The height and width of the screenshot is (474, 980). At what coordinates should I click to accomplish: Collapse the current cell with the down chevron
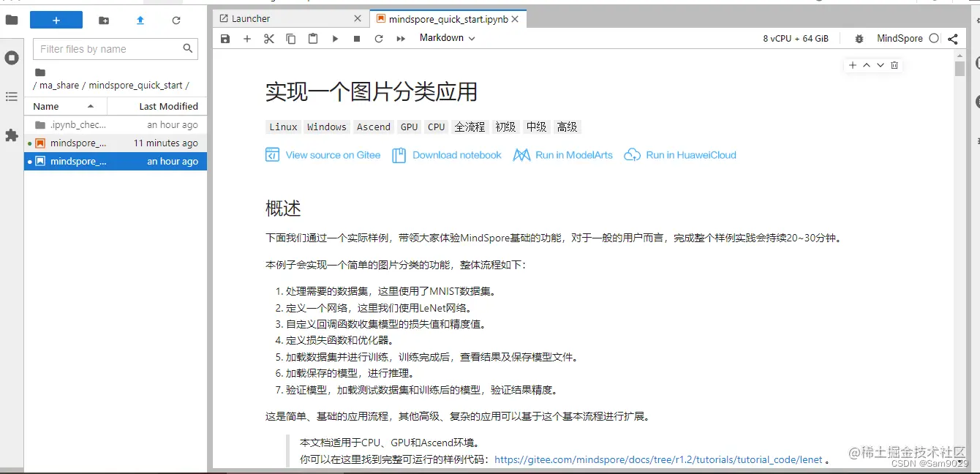coord(881,65)
